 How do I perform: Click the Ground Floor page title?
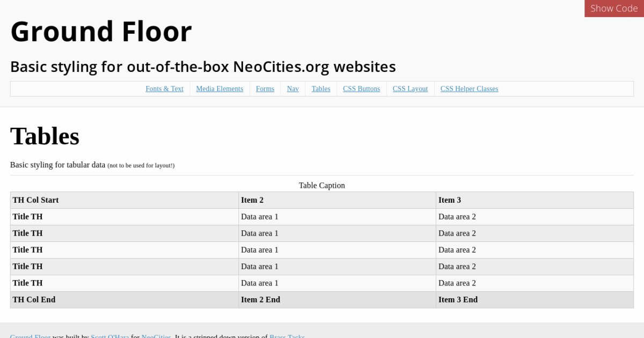(x=101, y=31)
